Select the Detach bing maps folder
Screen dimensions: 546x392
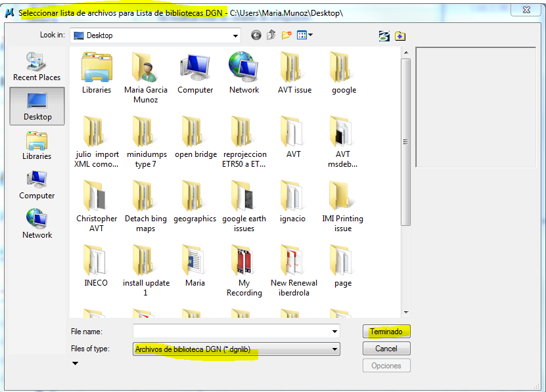point(146,206)
